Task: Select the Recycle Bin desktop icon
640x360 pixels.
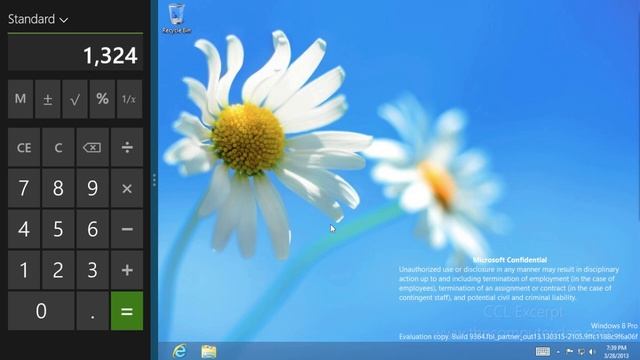Action: (177, 18)
